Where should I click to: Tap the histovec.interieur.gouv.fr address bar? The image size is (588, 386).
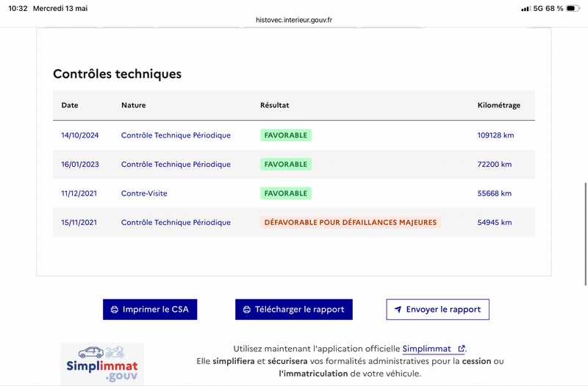pyautogui.click(x=294, y=20)
